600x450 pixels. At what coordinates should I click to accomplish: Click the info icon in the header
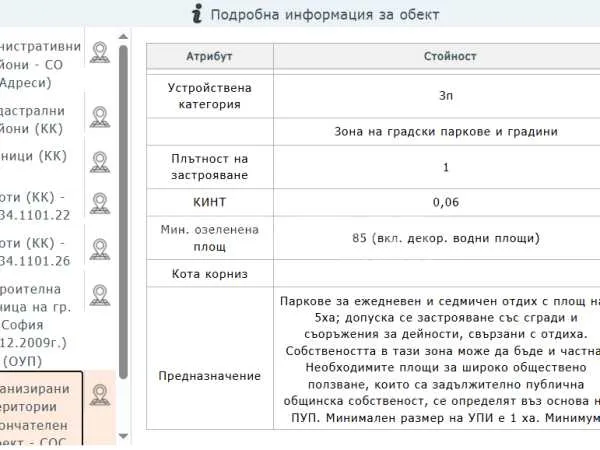click(x=197, y=13)
